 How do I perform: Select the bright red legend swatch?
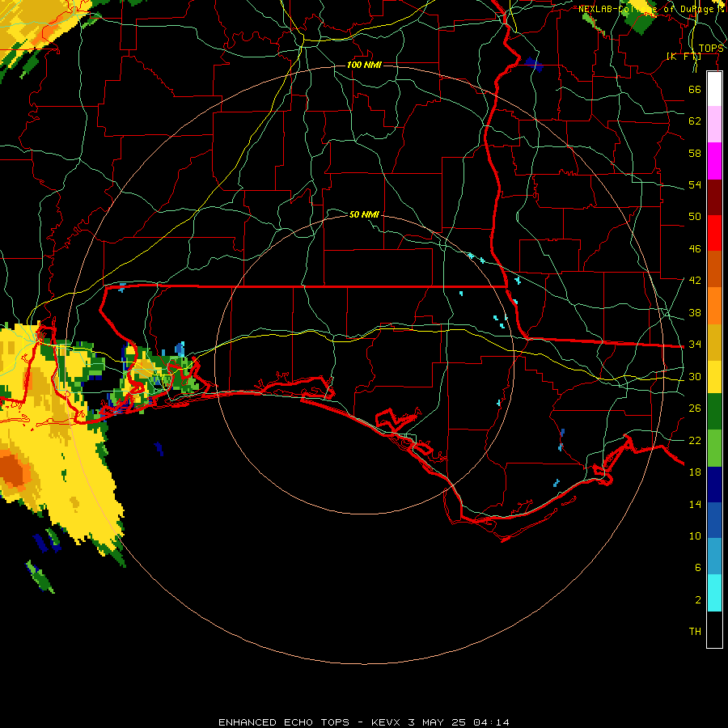[x=714, y=233]
